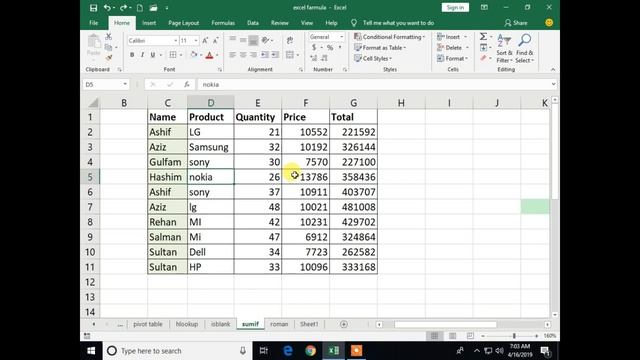
Task: Align cell text to the right
Action: (x=253, y=55)
